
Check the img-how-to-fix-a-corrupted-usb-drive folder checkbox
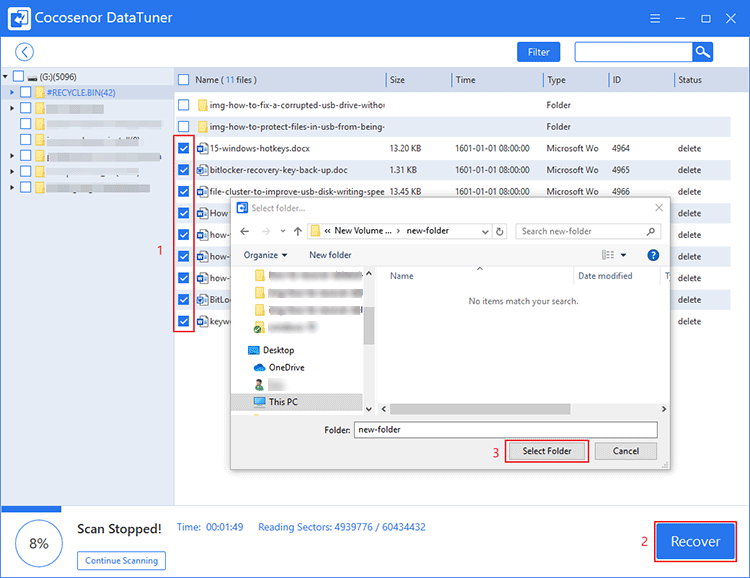pyautogui.click(x=183, y=105)
